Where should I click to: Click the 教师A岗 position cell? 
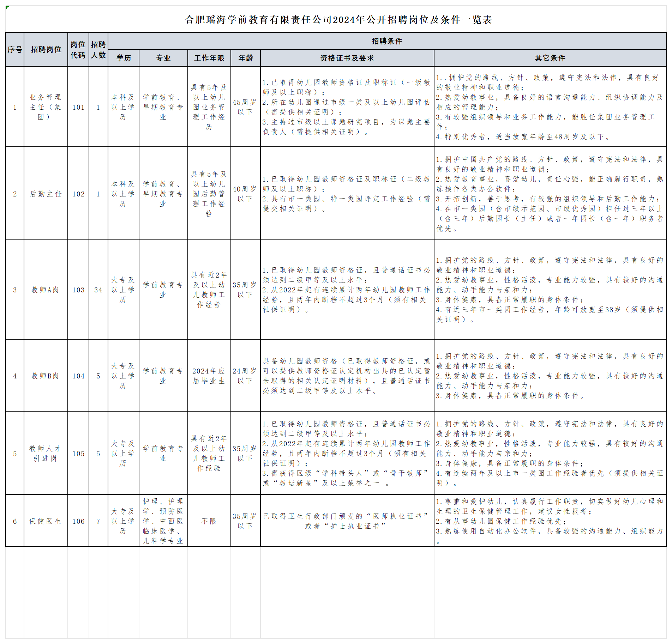point(46,290)
